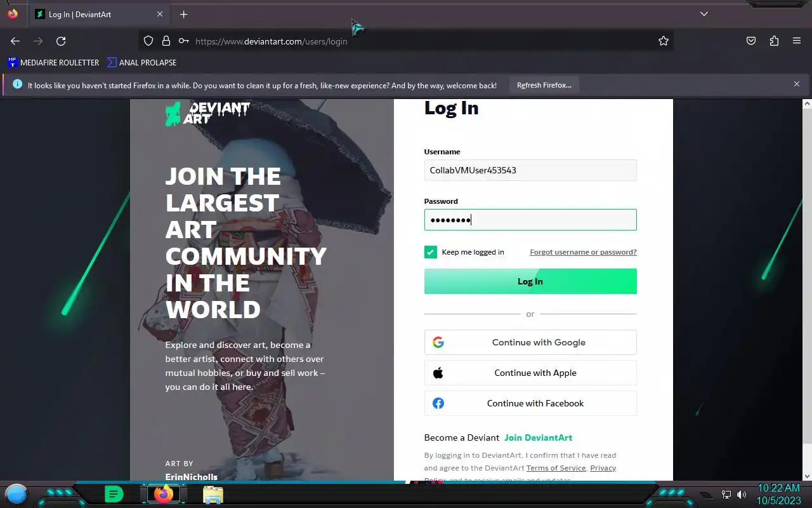
Task: Click page scrollbar down arrow
Action: 807,476
